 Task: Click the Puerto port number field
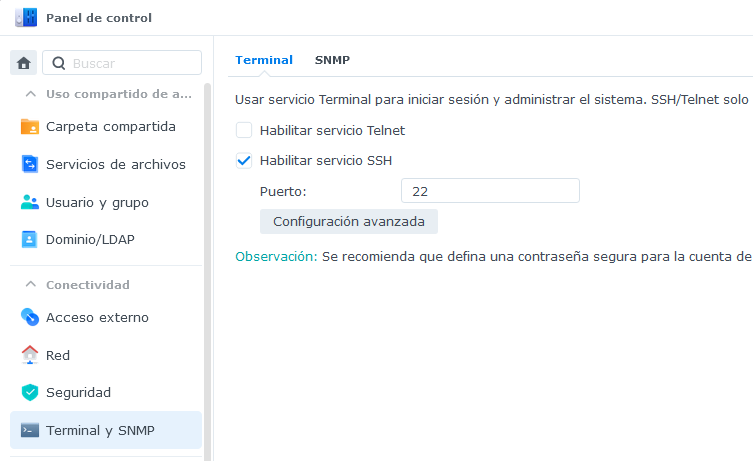tap(490, 191)
